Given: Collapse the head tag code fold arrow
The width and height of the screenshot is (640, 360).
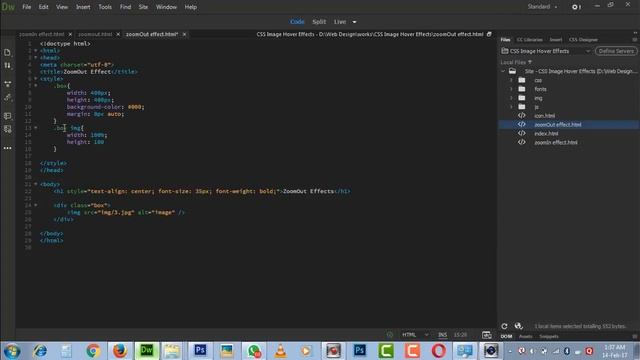Looking at the screenshot, I should (x=36, y=58).
